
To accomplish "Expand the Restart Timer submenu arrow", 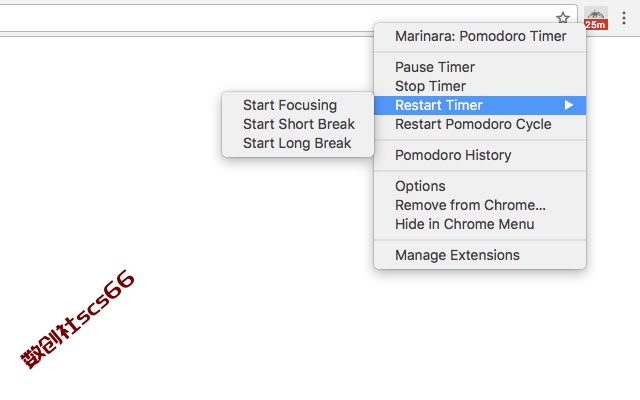I will [569, 105].
